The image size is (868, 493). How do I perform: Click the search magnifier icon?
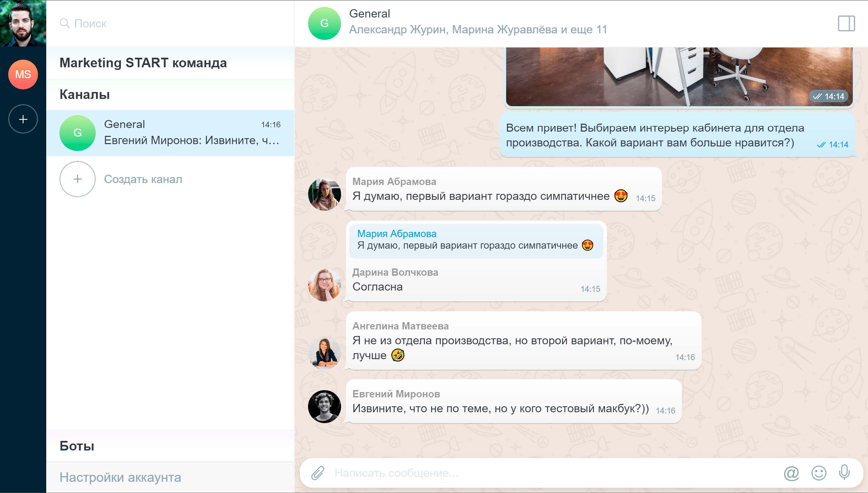pyautogui.click(x=64, y=23)
